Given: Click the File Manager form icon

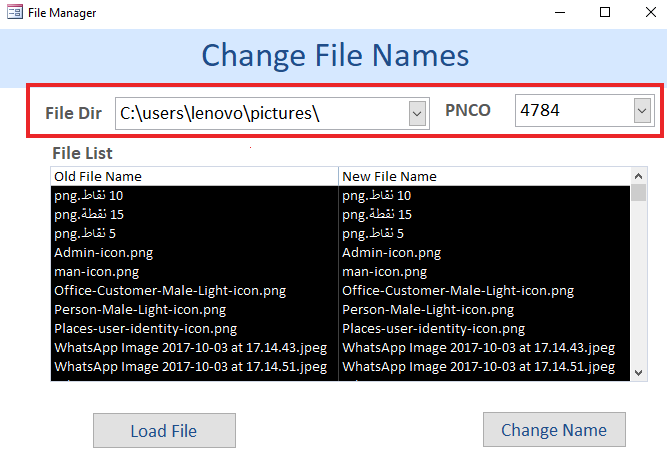Looking at the screenshot, I should point(15,12).
